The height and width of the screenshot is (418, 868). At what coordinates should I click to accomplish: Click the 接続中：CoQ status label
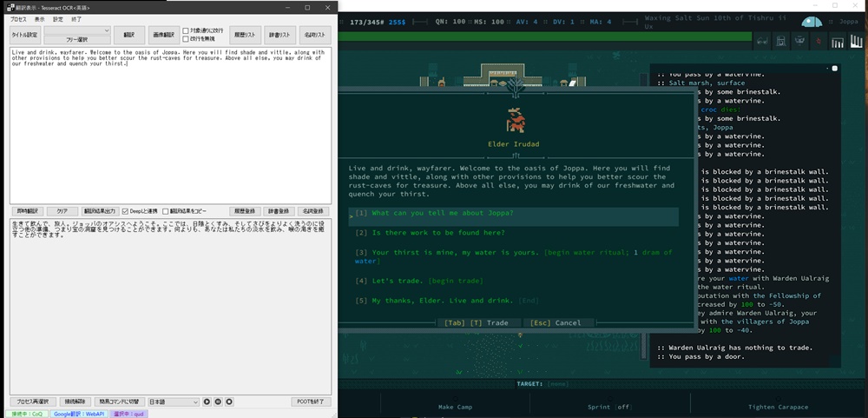click(27, 414)
